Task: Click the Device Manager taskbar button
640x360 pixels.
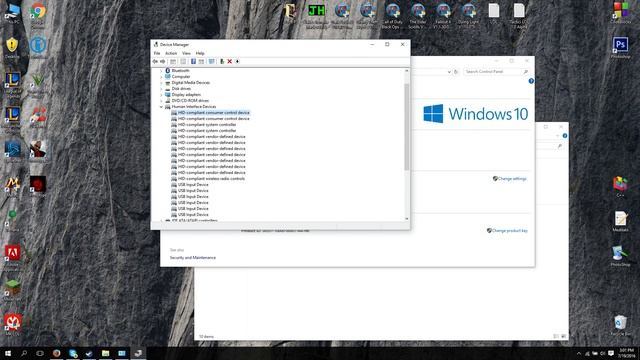Action: click(138, 353)
